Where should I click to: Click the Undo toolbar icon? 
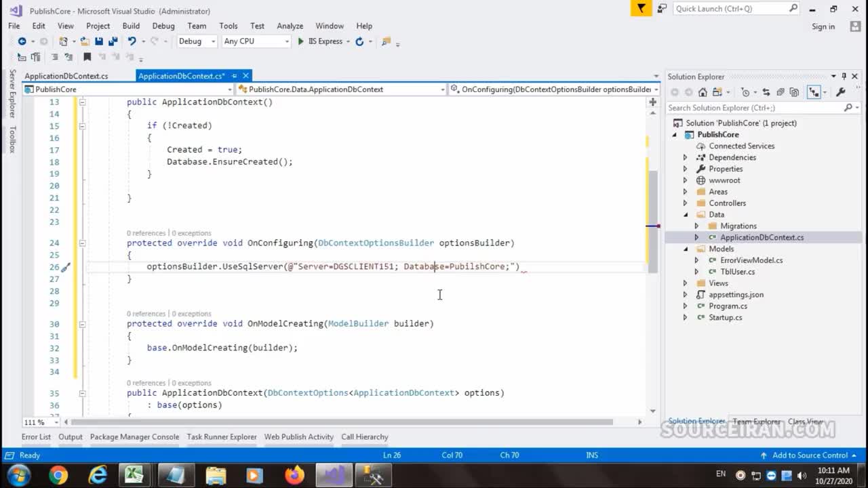133,41
